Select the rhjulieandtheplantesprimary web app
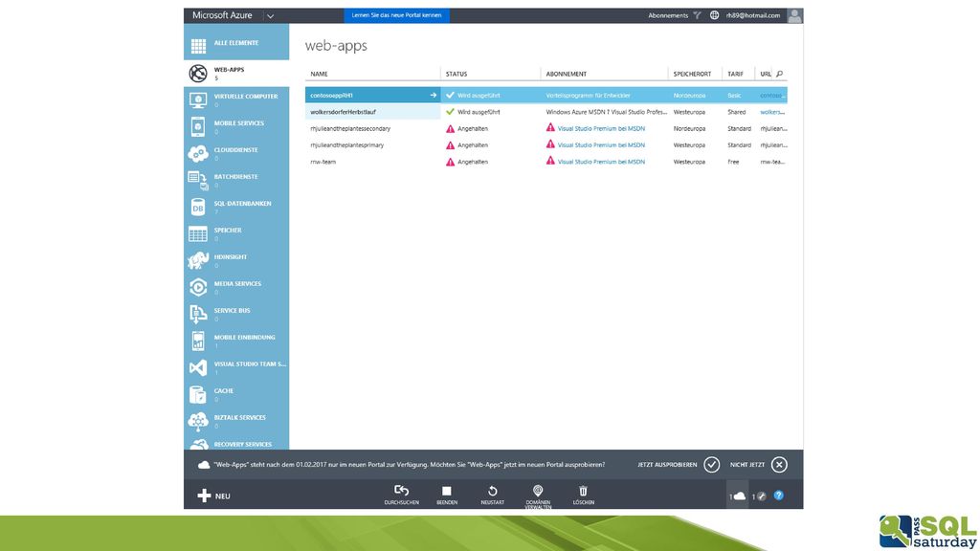Image resolution: width=980 pixels, height=551 pixels. pos(546,145)
